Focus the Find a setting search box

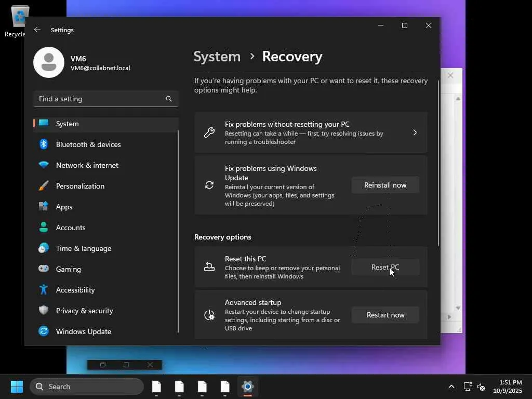[x=106, y=99]
